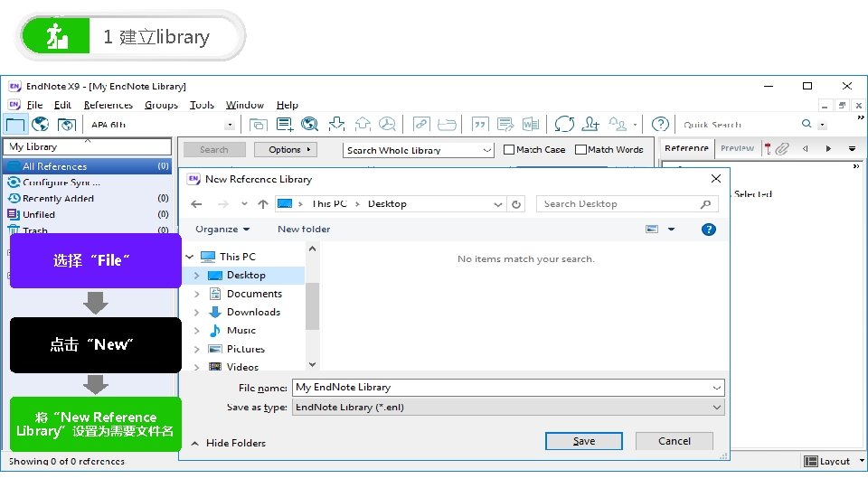Click the EndNote Help question icon
868x488 pixels.
660,124
